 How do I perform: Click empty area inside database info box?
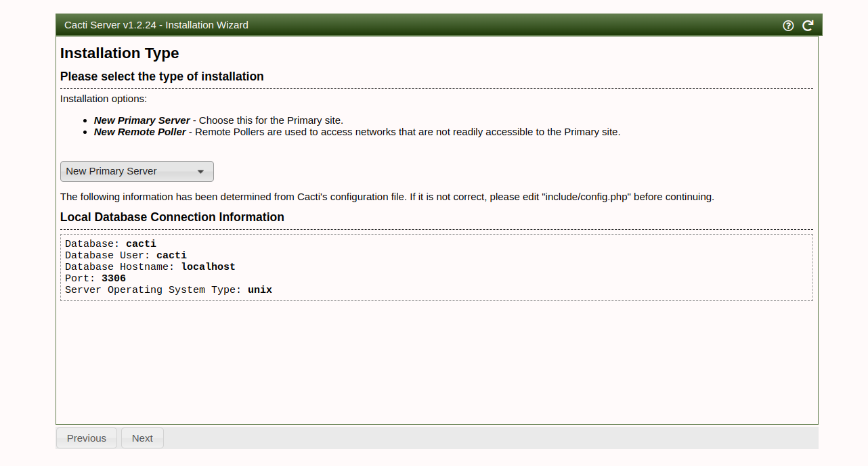542,267
